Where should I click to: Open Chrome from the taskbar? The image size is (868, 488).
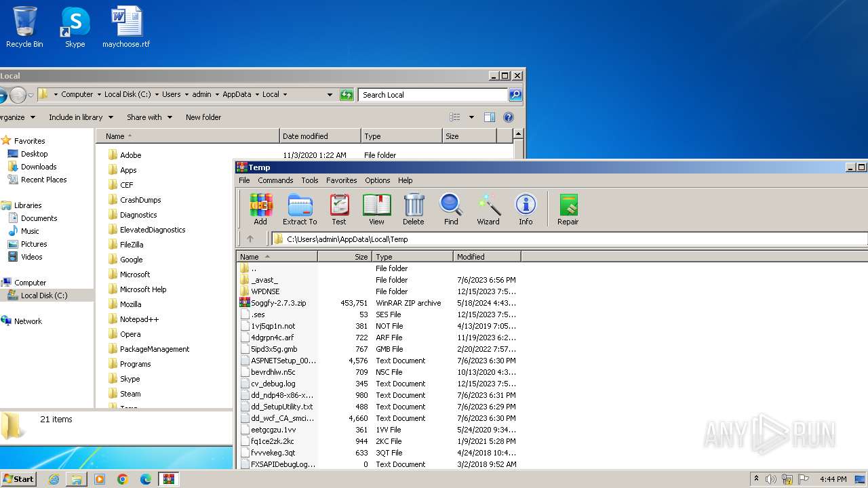(123, 479)
